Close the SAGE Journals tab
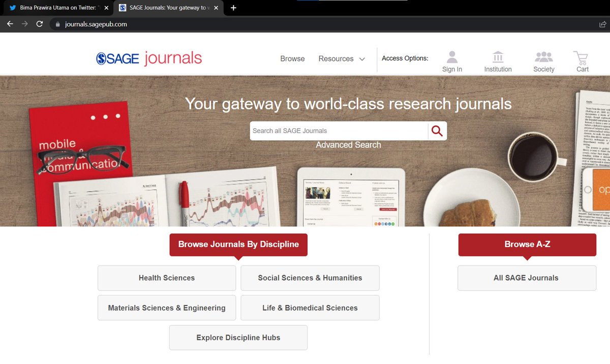610x364 pixels. (x=216, y=8)
